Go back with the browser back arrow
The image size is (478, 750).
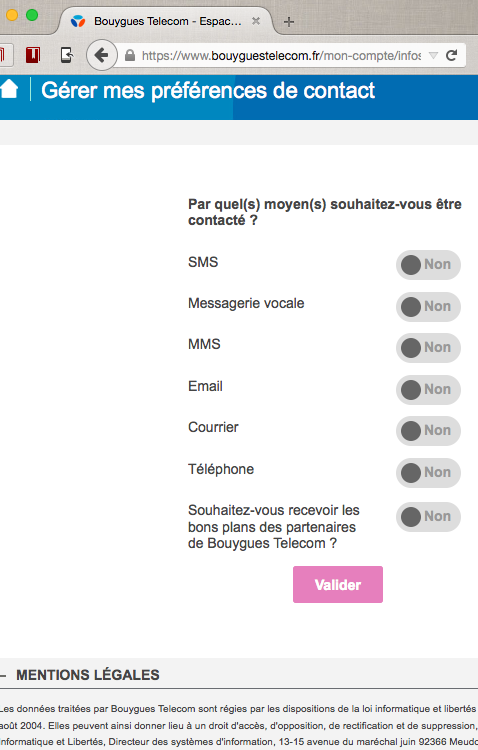(101, 55)
